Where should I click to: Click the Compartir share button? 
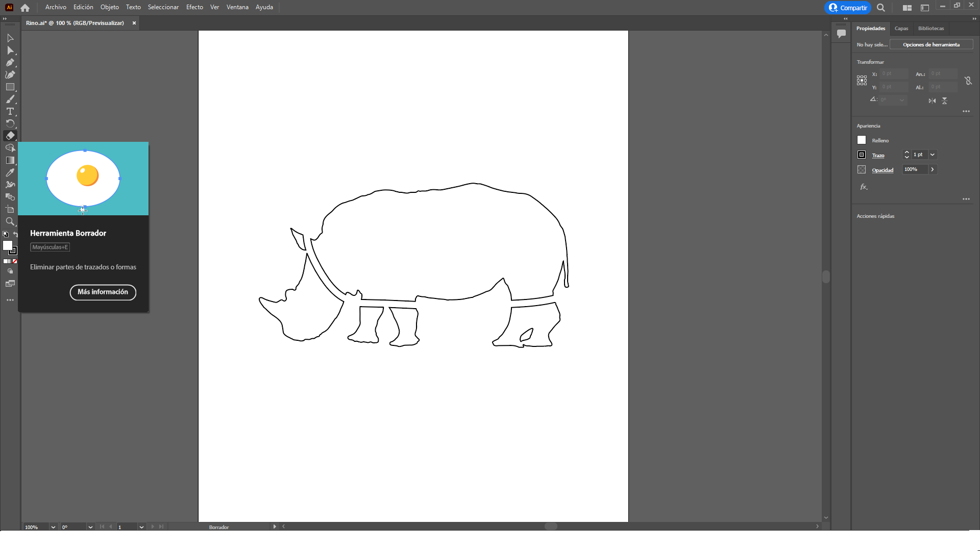[848, 8]
